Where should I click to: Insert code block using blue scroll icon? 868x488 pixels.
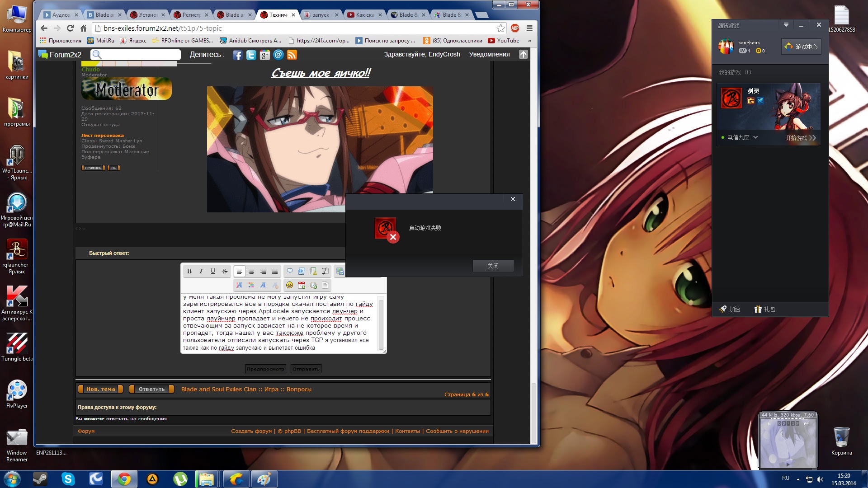(x=302, y=271)
